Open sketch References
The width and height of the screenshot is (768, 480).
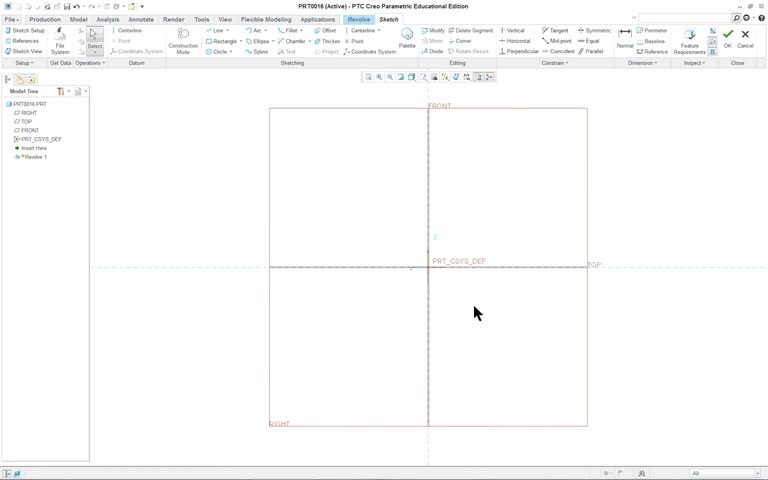22,41
